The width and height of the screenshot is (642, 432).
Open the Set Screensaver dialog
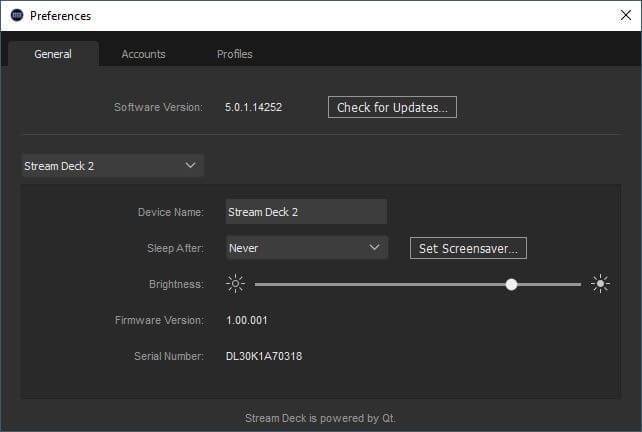pyautogui.click(x=468, y=248)
